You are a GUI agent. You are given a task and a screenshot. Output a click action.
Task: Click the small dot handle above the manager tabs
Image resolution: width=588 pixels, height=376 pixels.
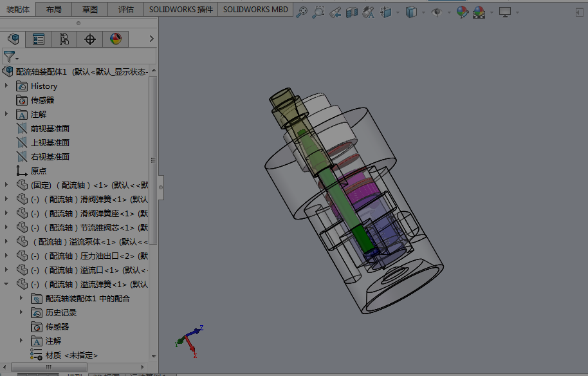click(78, 23)
